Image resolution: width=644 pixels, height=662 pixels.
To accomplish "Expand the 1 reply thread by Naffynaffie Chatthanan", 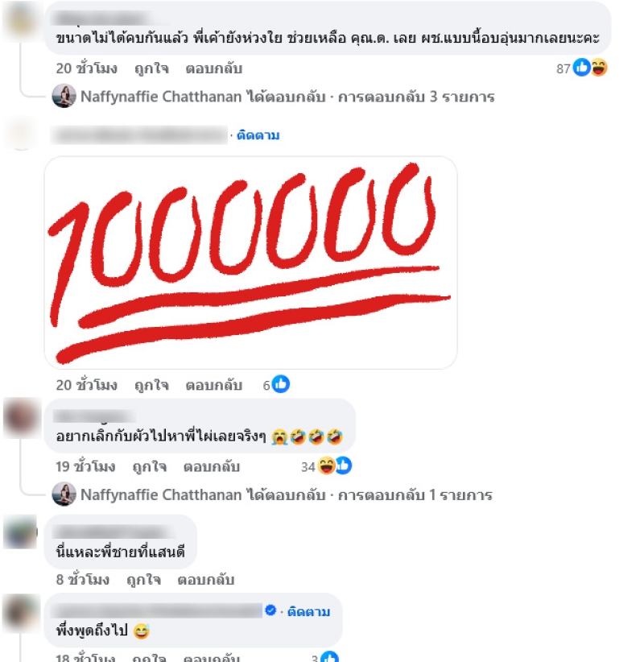I will click(x=286, y=494).
